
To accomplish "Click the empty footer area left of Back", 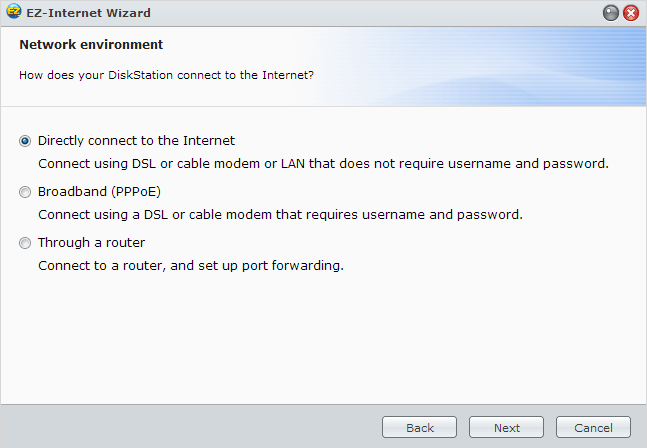I will click(190, 427).
